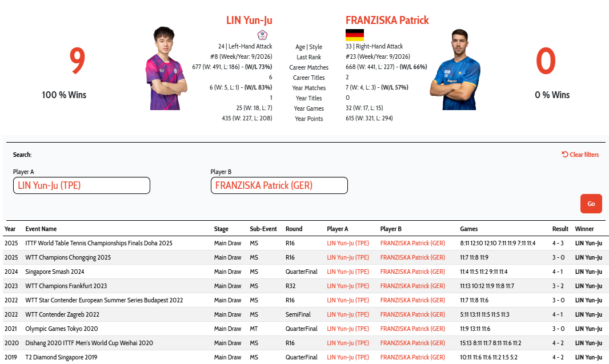Click '#8 (Week/Year: 9/2026)' rank text

(x=241, y=56)
